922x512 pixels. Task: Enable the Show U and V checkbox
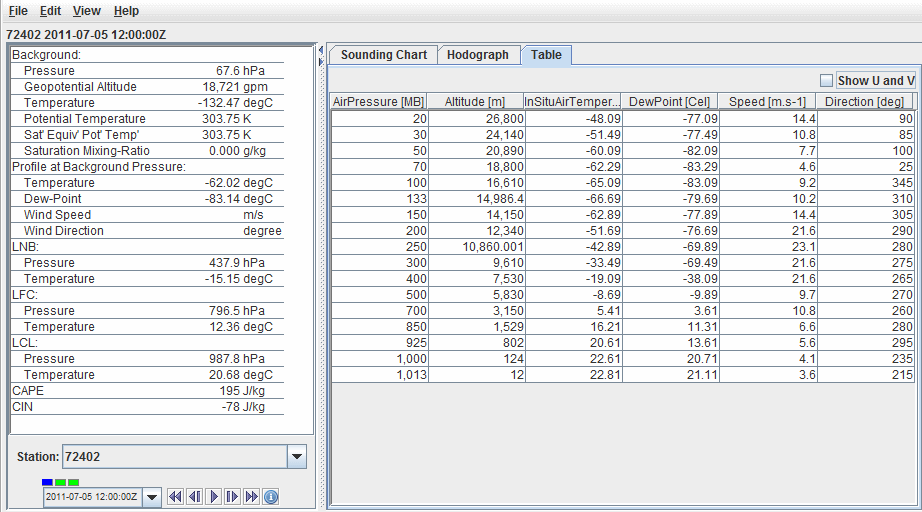tap(827, 81)
